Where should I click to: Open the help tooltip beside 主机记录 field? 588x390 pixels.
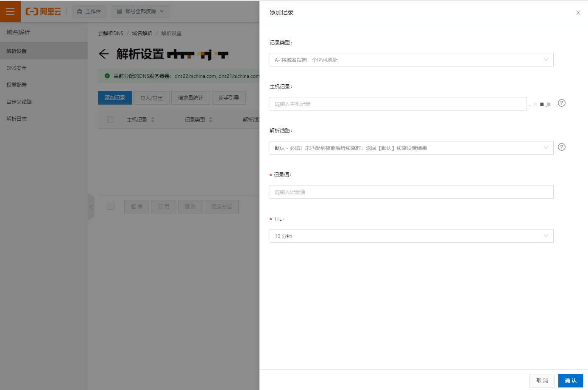561,103
